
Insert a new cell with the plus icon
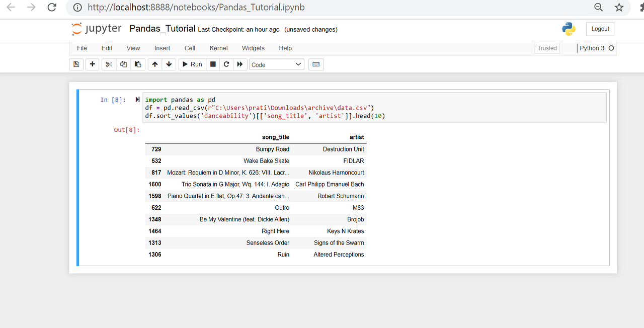click(x=91, y=64)
